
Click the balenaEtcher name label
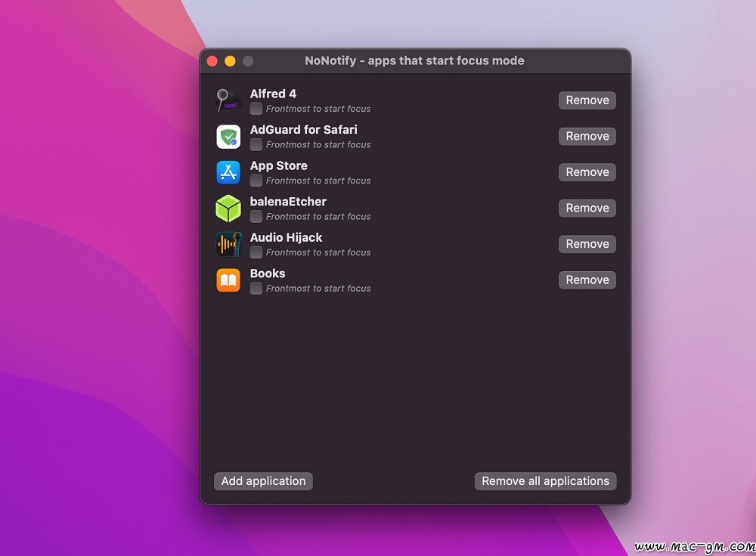pyautogui.click(x=288, y=202)
